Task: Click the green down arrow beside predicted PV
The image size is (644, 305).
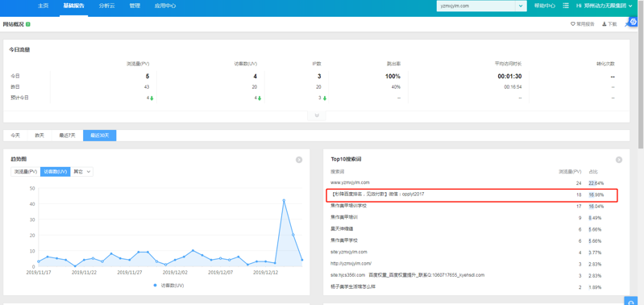Action: coord(152,98)
